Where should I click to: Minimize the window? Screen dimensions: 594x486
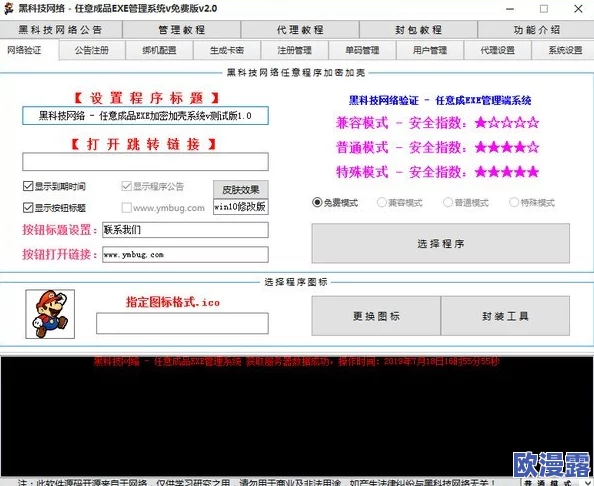[x=510, y=9]
